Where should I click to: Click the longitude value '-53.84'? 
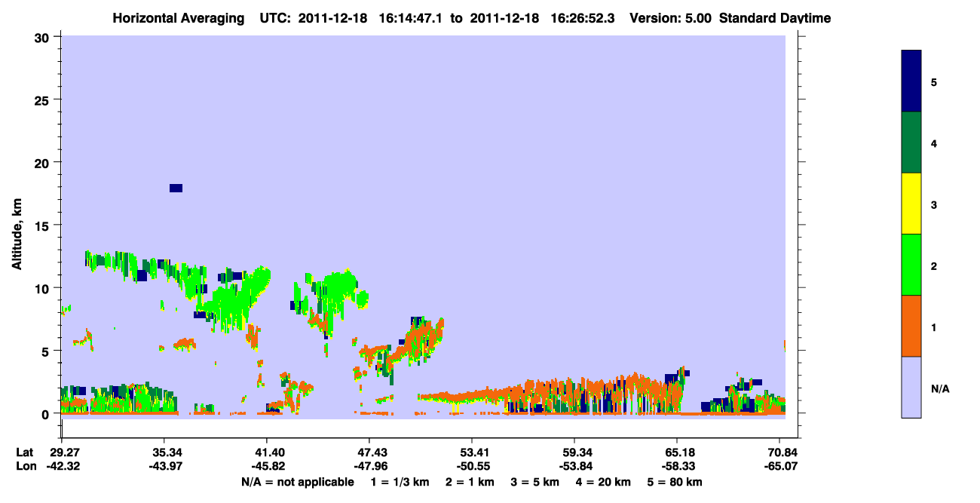574,466
